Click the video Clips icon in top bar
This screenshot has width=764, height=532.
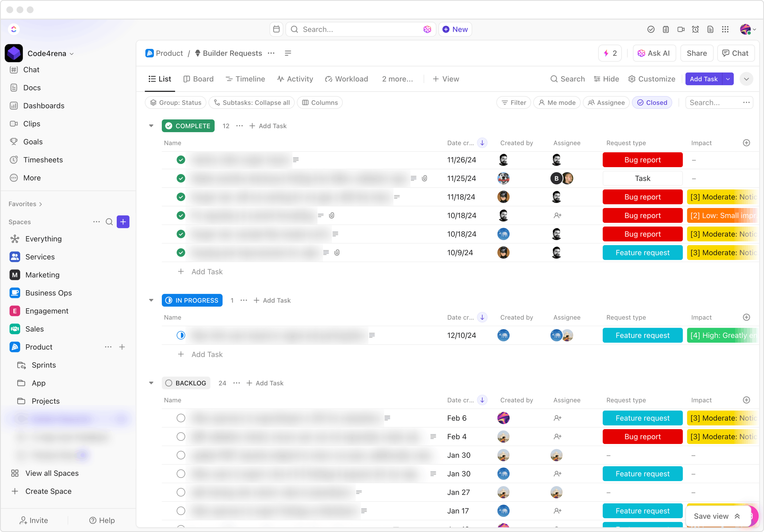pyautogui.click(x=680, y=29)
